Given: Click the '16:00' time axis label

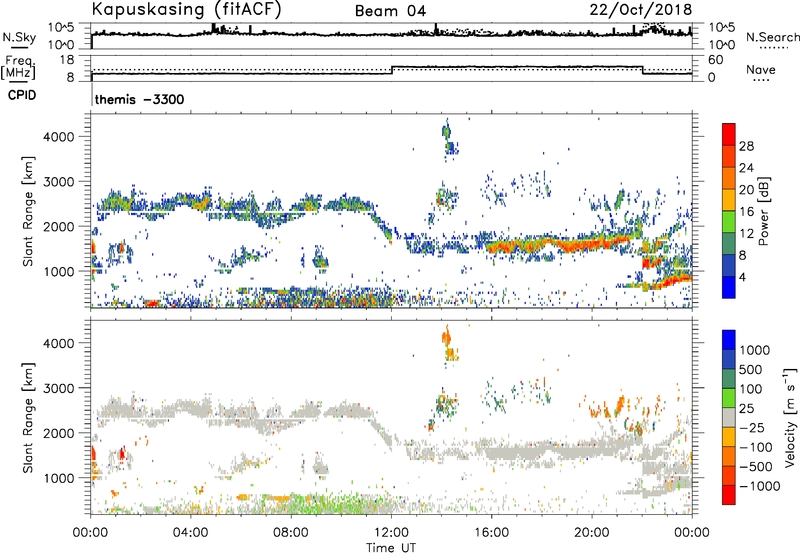Looking at the screenshot, I should click(491, 533).
